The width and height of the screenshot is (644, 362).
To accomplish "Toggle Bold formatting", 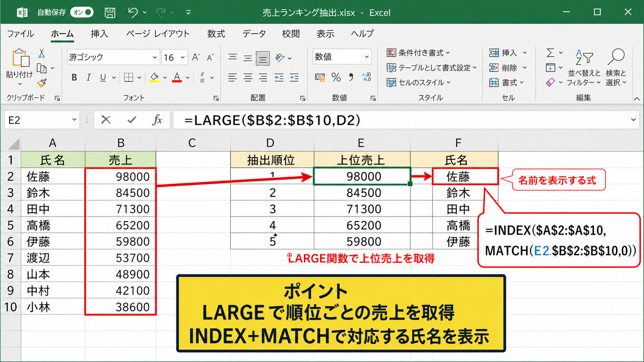I will pos(74,77).
